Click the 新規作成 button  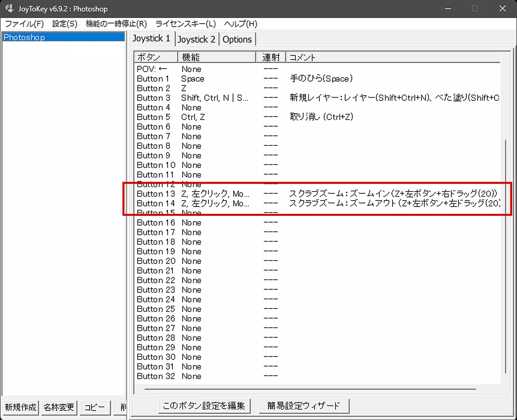[x=21, y=407]
